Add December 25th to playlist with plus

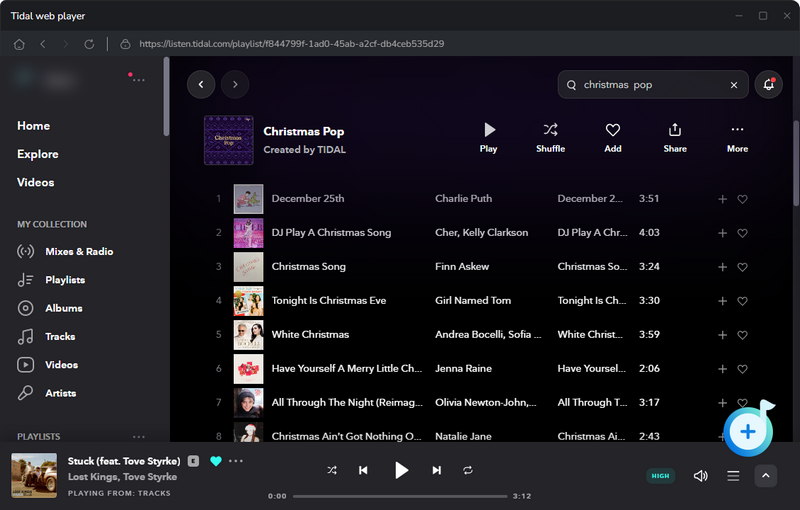pos(722,199)
